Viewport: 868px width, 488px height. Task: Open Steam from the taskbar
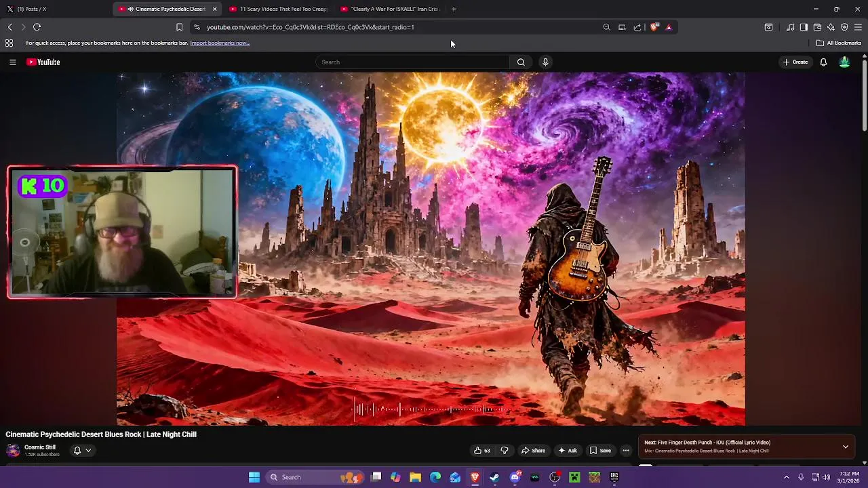click(494, 477)
